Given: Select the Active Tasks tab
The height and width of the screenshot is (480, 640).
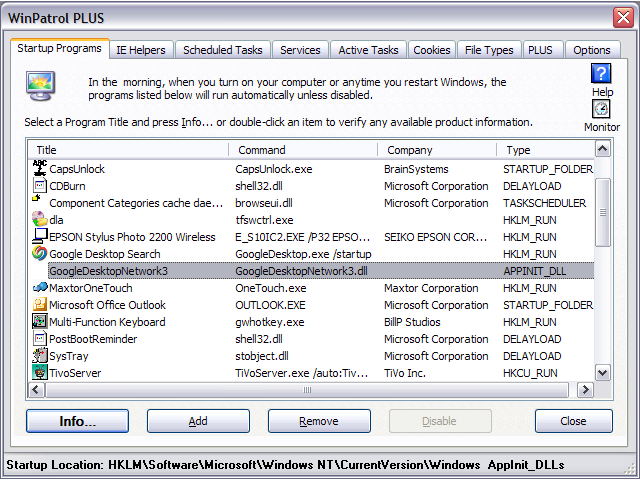Looking at the screenshot, I should (x=368, y=50).
